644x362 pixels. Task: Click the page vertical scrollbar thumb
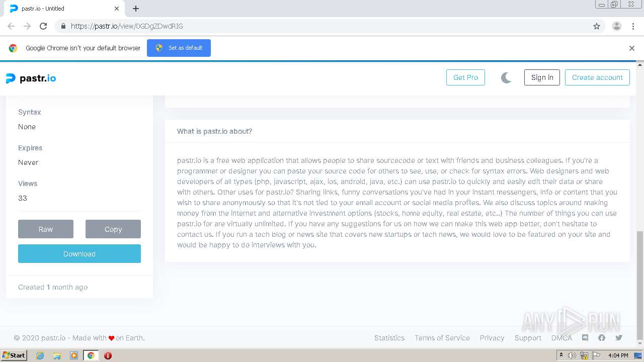coord(640,285)
